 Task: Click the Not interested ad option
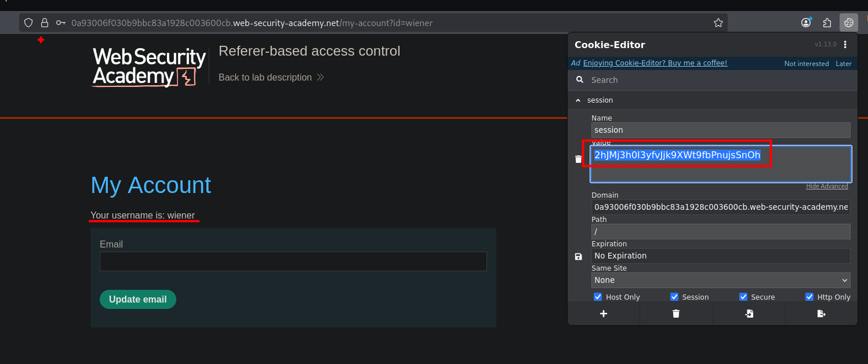pyautogui.click(x=806, y=64)
